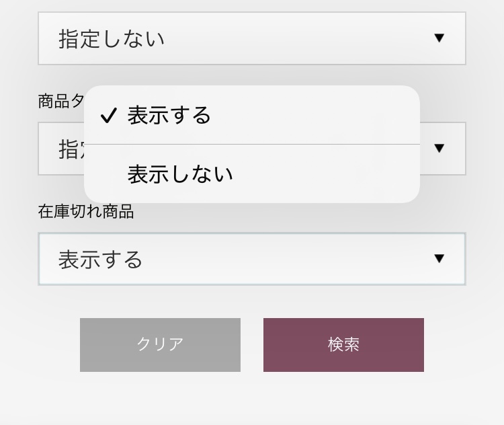Select 表示する in the popup menu
Screen dimensions: 504x425
tap(169, 116)
